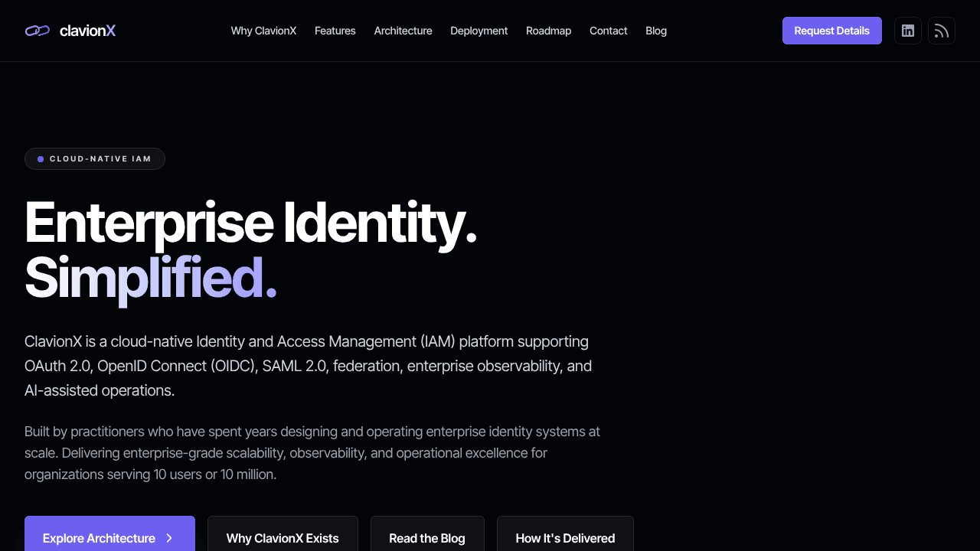The height and width of the screenshot is (551, 980).
Task: Navigate to Roadmap
Action: pos(549,31)
